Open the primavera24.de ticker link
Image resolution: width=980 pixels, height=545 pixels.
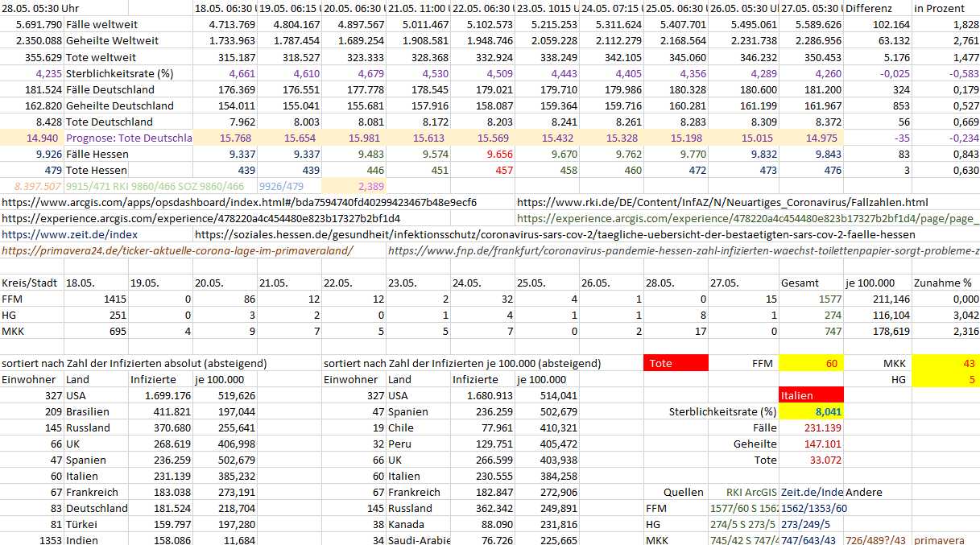click(177, 250)
